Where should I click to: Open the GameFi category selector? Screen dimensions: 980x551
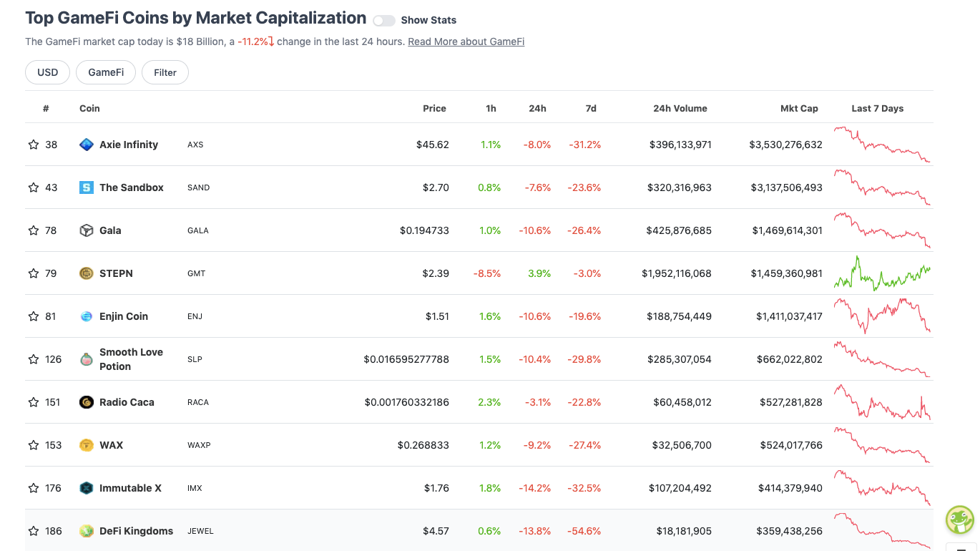(x=106, y=72)
